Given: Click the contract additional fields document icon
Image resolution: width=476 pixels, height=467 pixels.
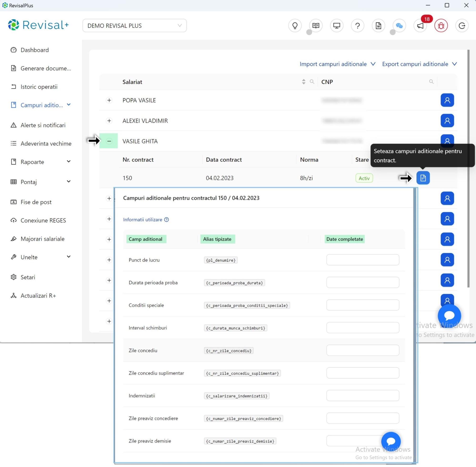Looking at the screenshot, I should tap(423, 178).
